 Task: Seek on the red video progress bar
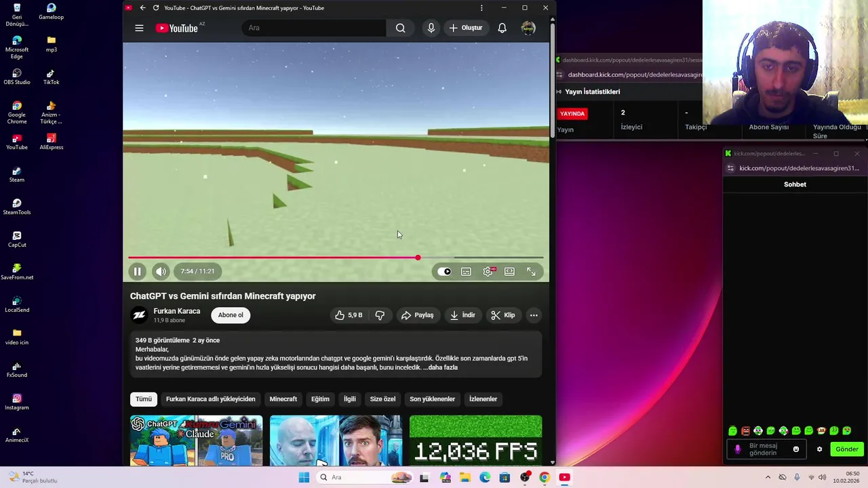click(336, 258)
